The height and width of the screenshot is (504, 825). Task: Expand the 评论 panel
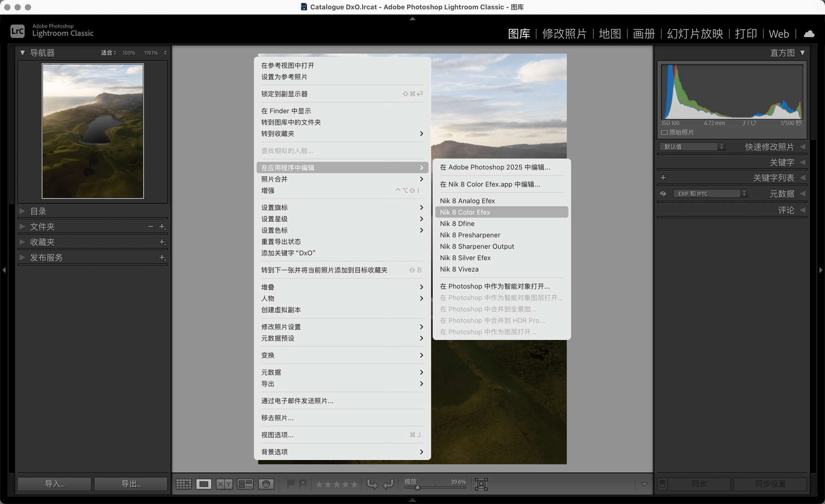tap(803, 210)
